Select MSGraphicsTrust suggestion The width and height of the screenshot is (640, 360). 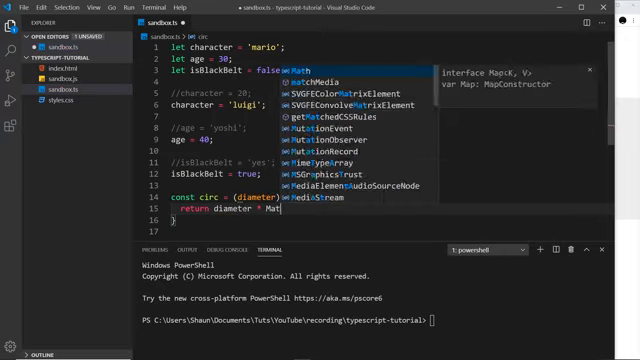coord(357,174)
